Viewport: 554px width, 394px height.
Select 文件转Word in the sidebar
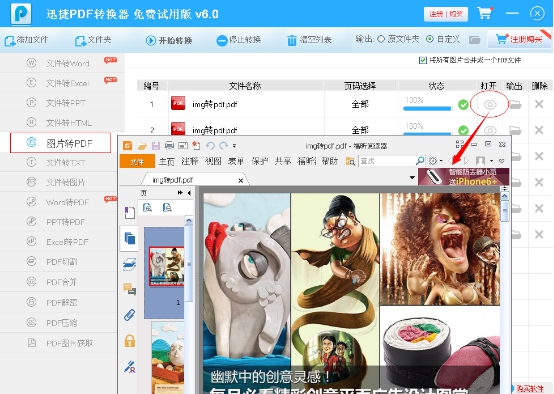pos(63,63)
